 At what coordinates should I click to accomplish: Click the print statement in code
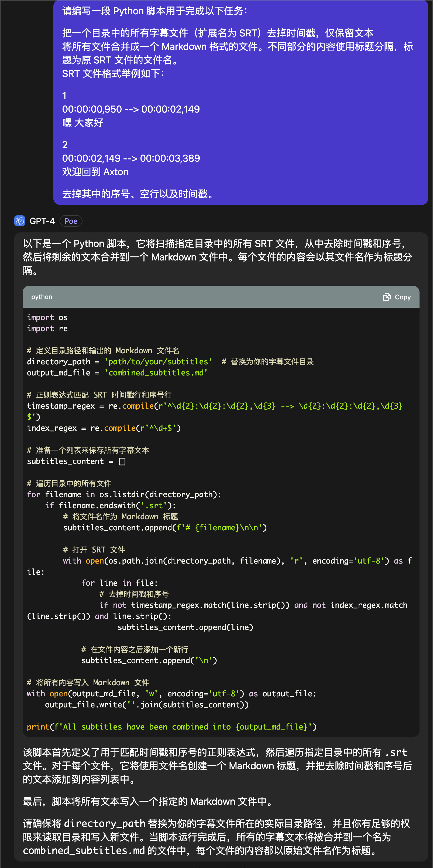point(171,727)
